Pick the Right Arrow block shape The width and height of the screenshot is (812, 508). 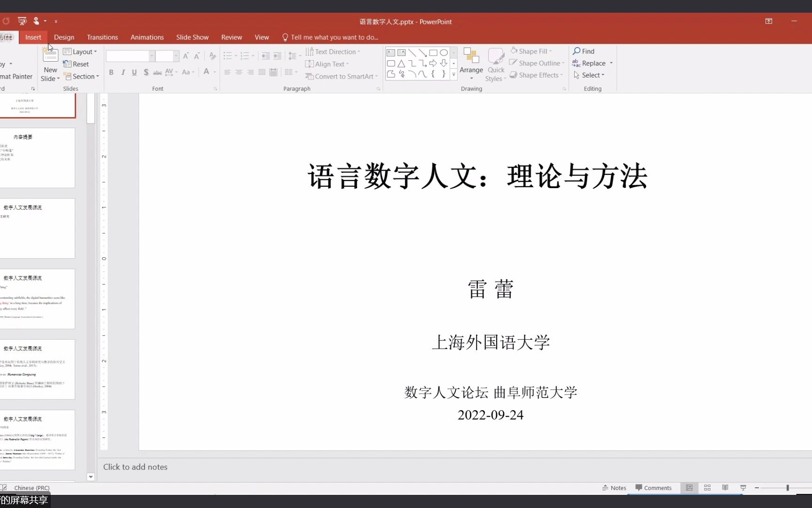(x=433, y=63)
